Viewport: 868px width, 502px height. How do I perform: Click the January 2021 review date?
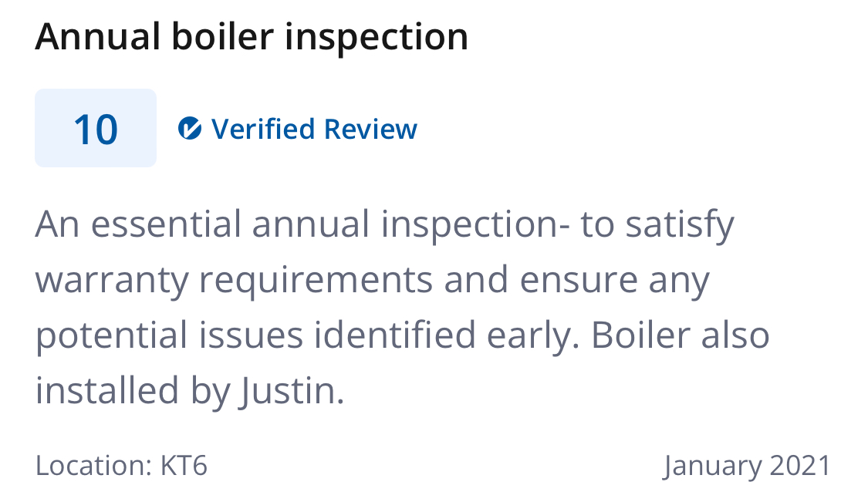click(748, 466)
